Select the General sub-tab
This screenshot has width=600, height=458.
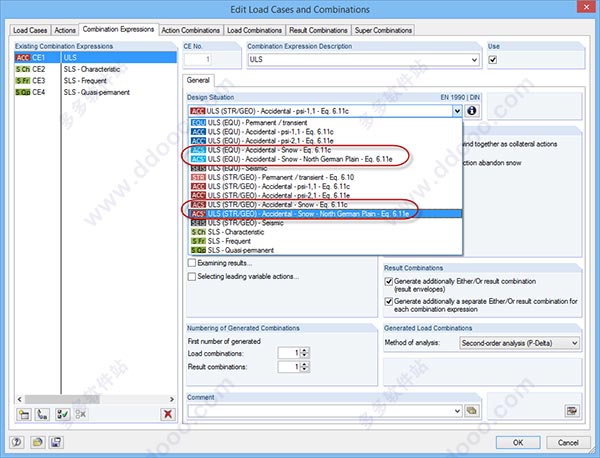point(198,80)
